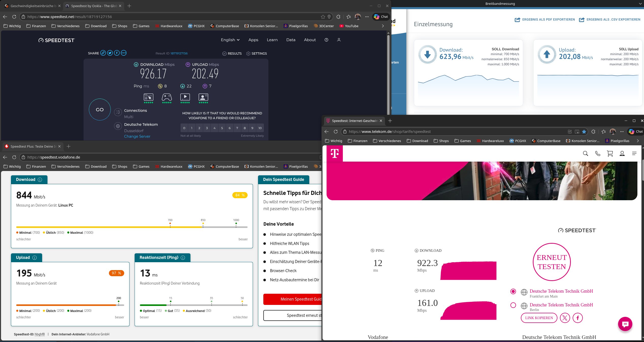Click the Speedtest help question mark icon
This screenshot has width=644, height=342.
tap(326, 40)
